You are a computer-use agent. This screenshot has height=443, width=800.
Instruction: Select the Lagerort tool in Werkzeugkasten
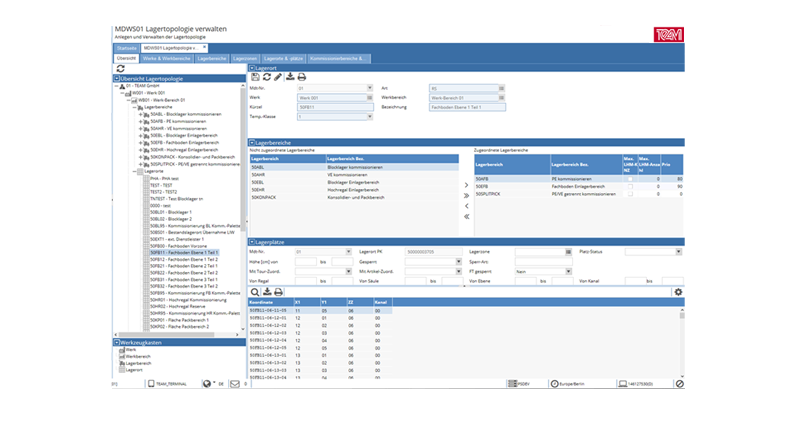coord(131,370)
